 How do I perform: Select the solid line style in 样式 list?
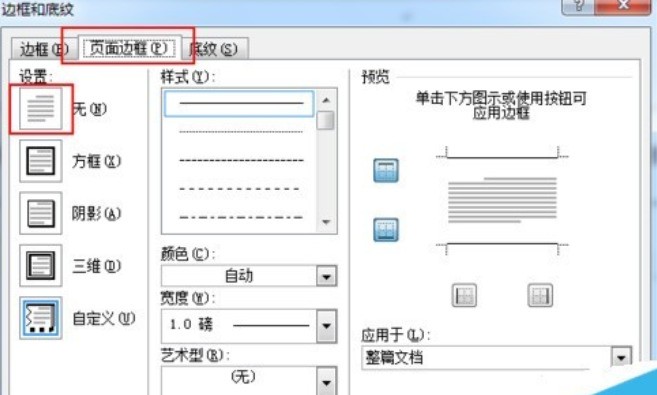(x=239, y=103)
